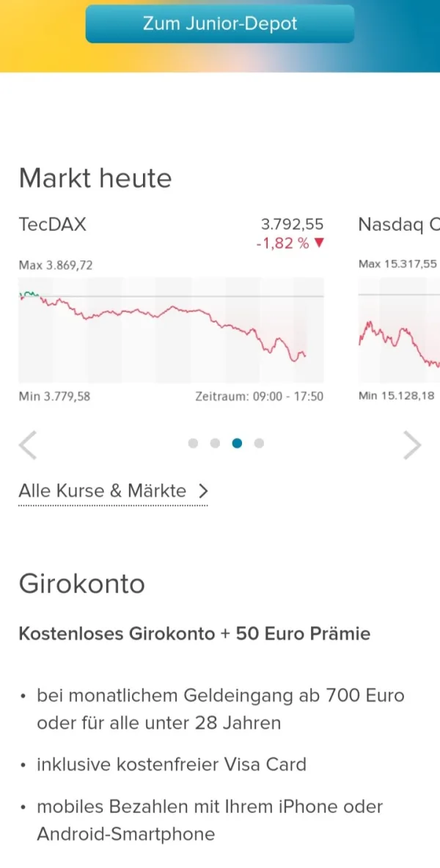Viewport: 440px width, 868px height.
Task: Tap the Zum Junior-Depot button
Action: [220, 23]
